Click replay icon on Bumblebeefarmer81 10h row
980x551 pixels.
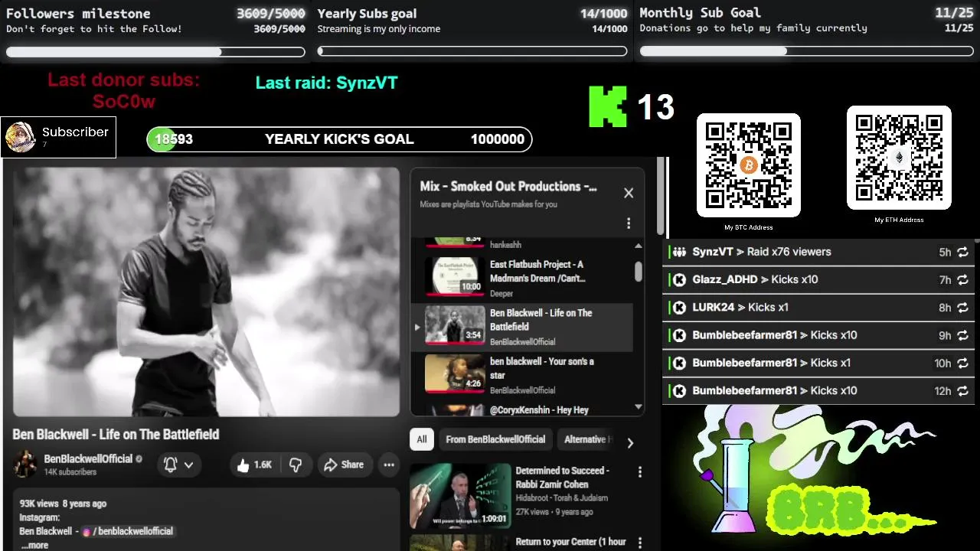tap(963, 364)
